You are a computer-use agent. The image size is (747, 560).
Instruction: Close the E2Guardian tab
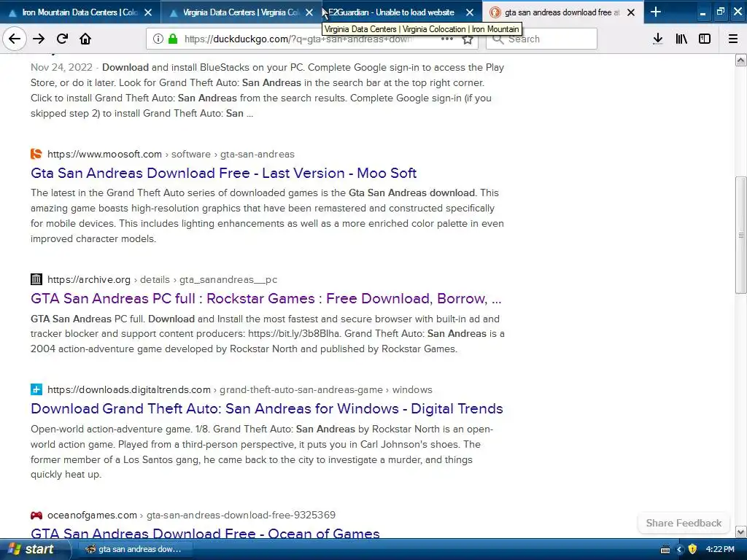[x=470, y=12]
